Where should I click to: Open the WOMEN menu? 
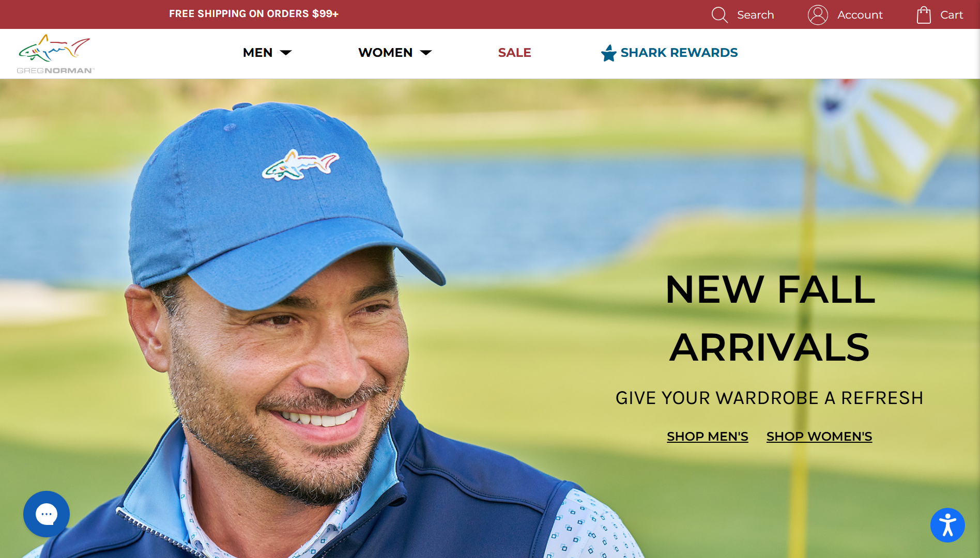[385, 53]
